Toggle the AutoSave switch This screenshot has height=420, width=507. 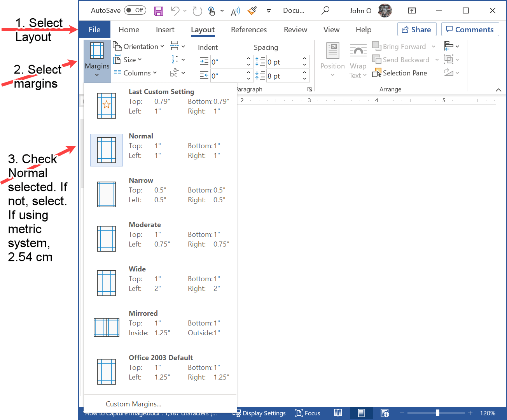point(135,10)
